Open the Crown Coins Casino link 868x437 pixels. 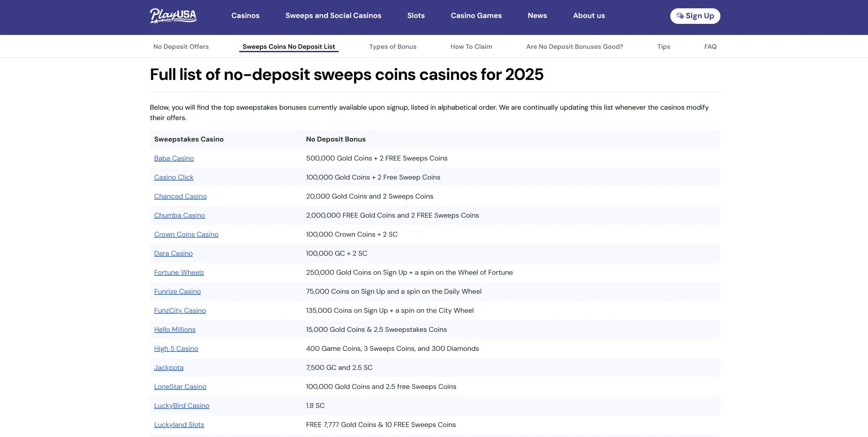(186, 234)
